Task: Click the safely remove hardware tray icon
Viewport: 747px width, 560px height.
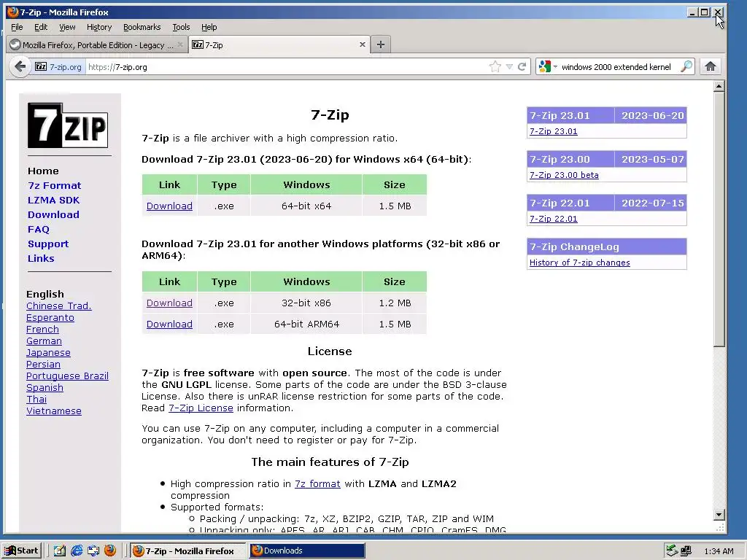Action: click(672, 551)
